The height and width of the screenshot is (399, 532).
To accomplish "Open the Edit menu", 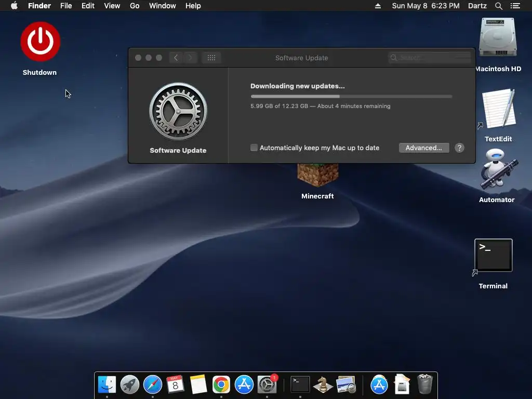I will (88, 6).
